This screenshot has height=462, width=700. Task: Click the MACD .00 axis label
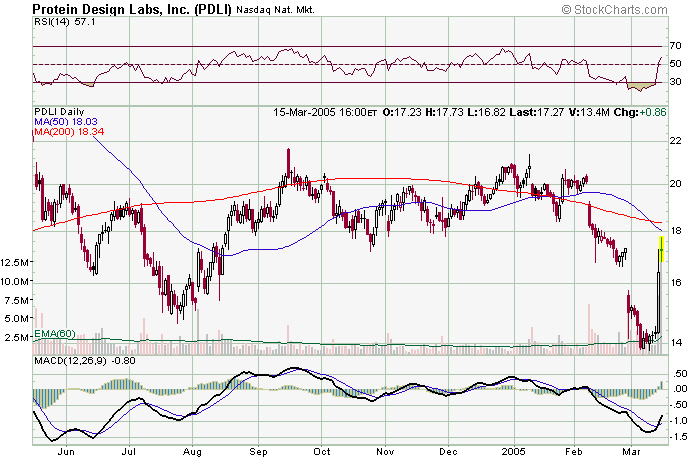pyautogui.click(x=680, y=389)
